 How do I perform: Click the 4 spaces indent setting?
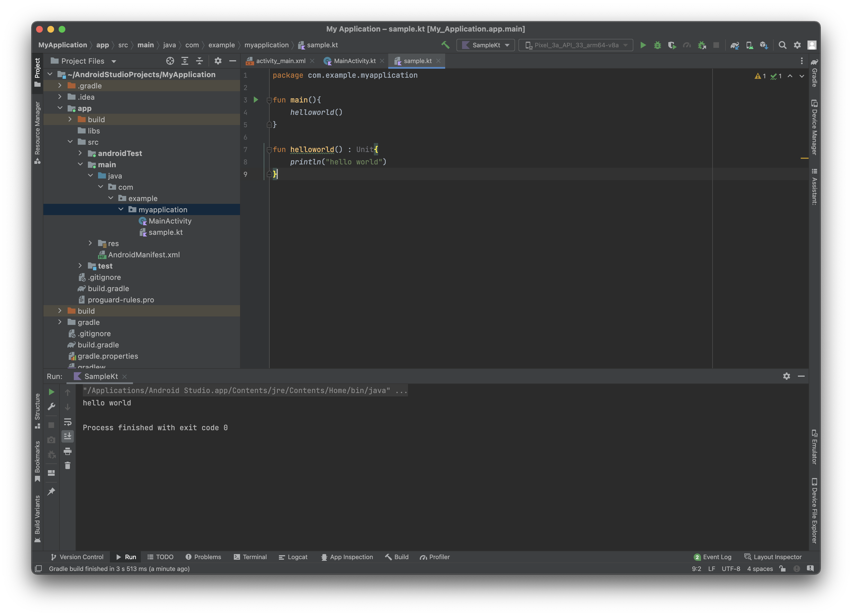(760, 569)
